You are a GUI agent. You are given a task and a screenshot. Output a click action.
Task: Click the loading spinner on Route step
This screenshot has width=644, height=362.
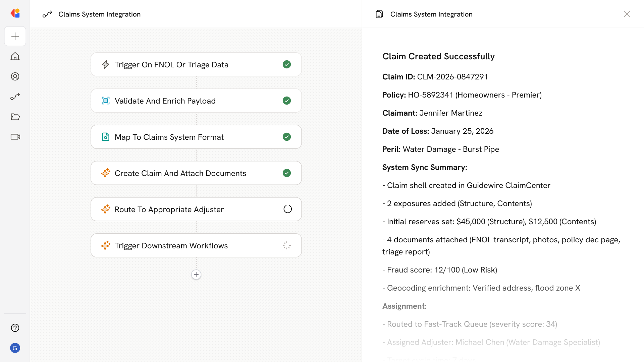click(287, 209)
